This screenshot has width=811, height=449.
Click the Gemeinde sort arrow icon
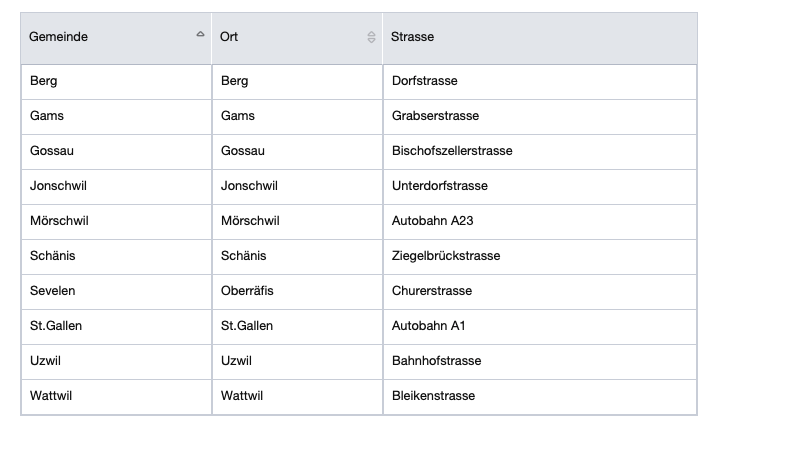click(200, 34)
